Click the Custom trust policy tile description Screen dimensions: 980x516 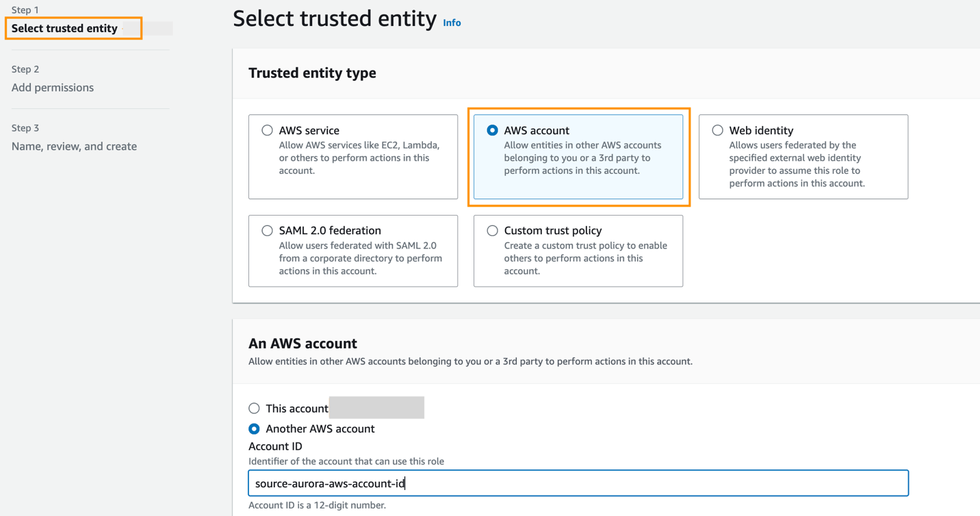[x=585, y=258]
